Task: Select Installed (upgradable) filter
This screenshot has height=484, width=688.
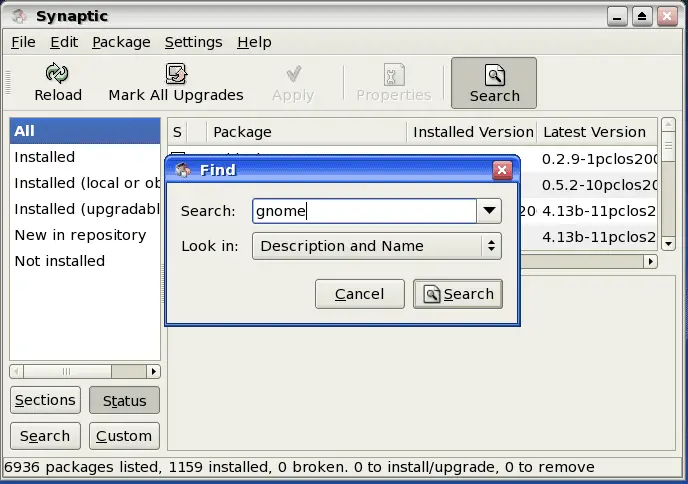Action: pyautogui.click(x=85, y=209)
